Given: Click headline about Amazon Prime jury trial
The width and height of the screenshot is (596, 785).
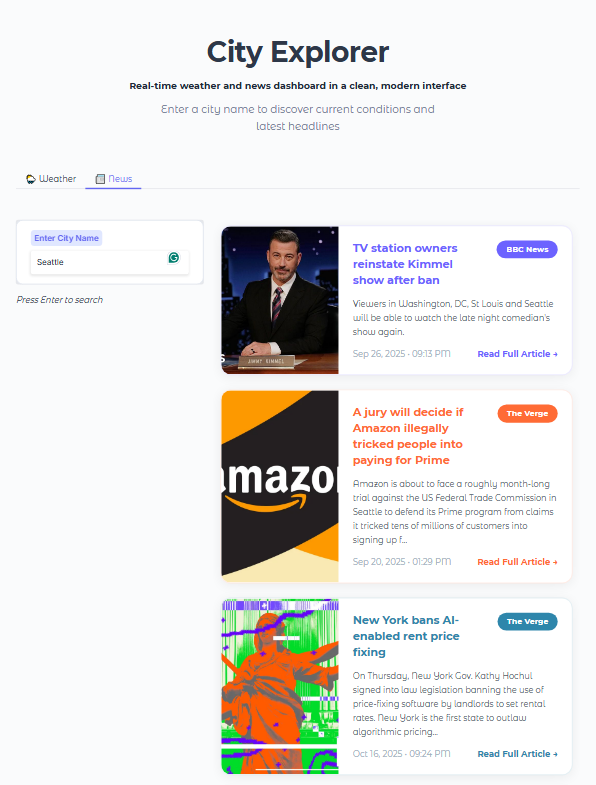Looking at the screenshot, I should 408,436.
